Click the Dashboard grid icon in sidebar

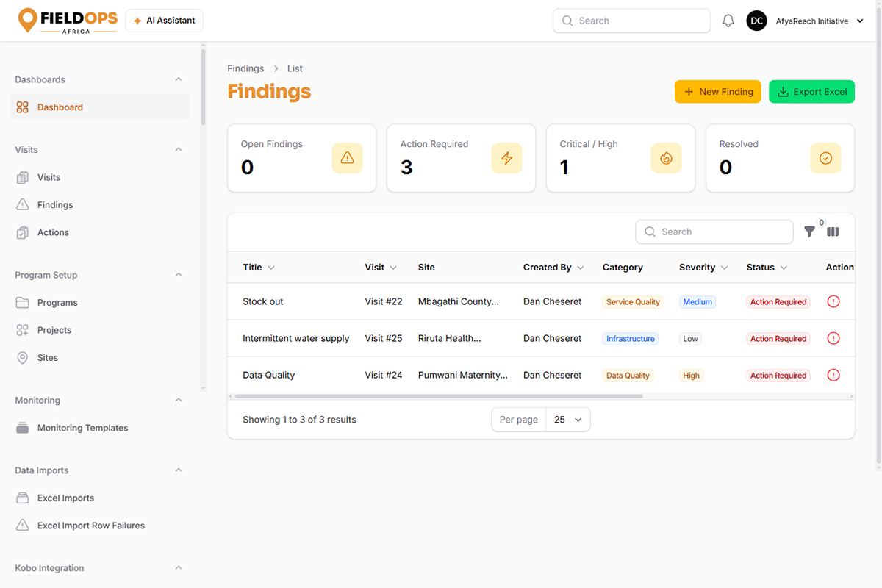pyautogui.click(x=23, y=107)
